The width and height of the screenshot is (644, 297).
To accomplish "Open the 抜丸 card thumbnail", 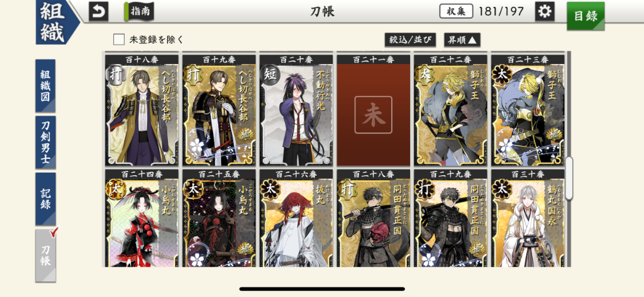I will (x=296, y=219).
